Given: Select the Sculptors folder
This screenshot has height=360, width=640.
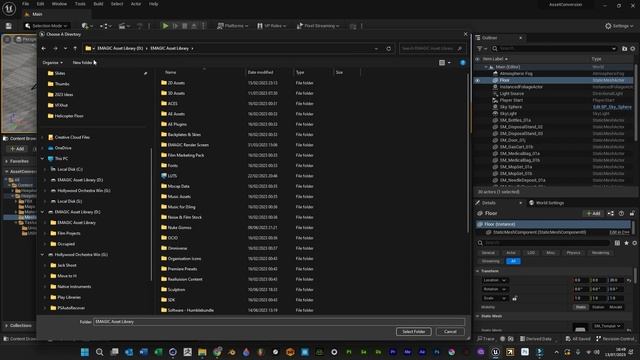Looking at the screenshot, I should tap(176, 289).
